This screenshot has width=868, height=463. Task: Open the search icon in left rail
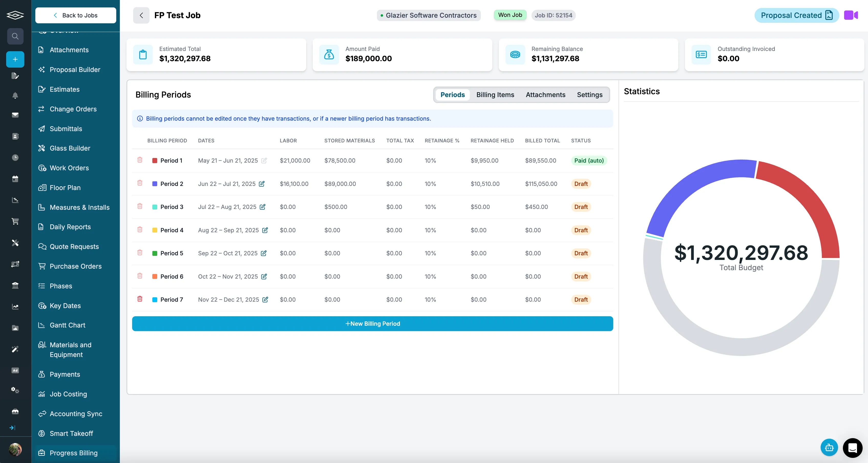15,36
